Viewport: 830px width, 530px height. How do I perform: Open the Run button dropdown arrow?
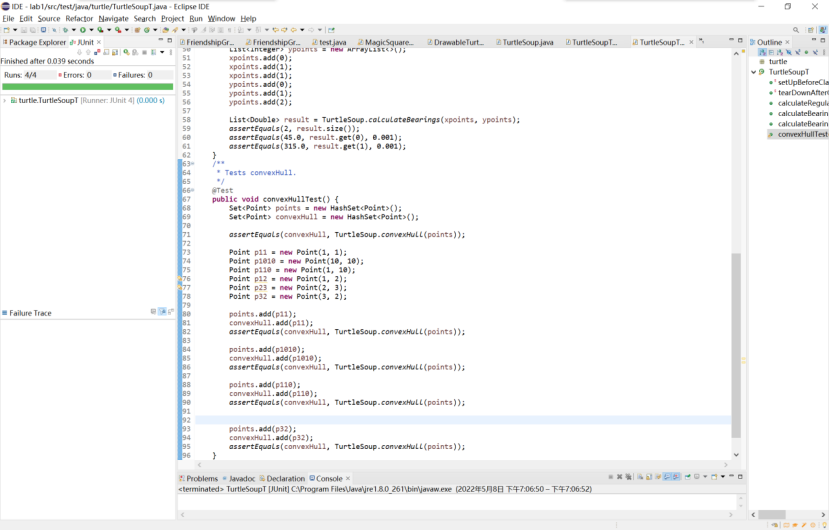(92, 30)
